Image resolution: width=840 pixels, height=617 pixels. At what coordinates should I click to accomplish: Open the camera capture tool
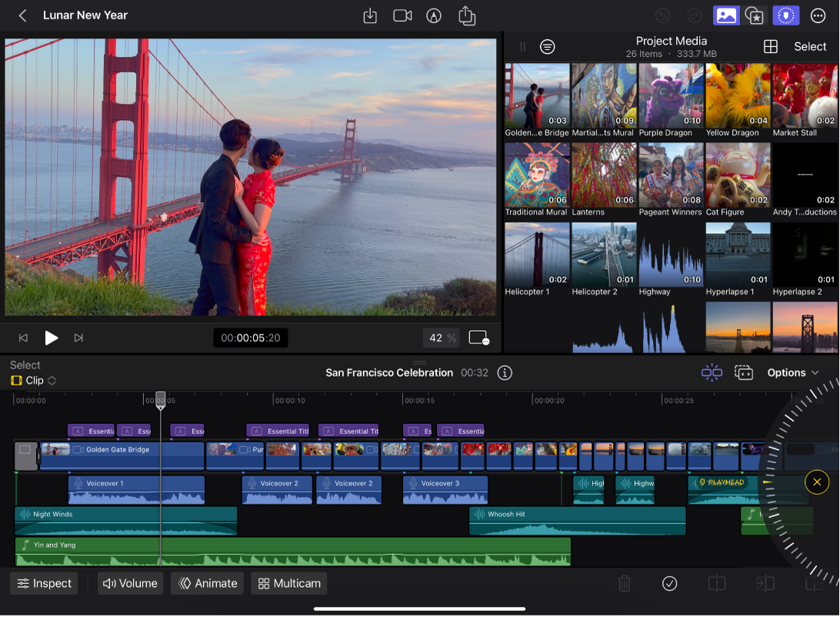click(402, 15)
